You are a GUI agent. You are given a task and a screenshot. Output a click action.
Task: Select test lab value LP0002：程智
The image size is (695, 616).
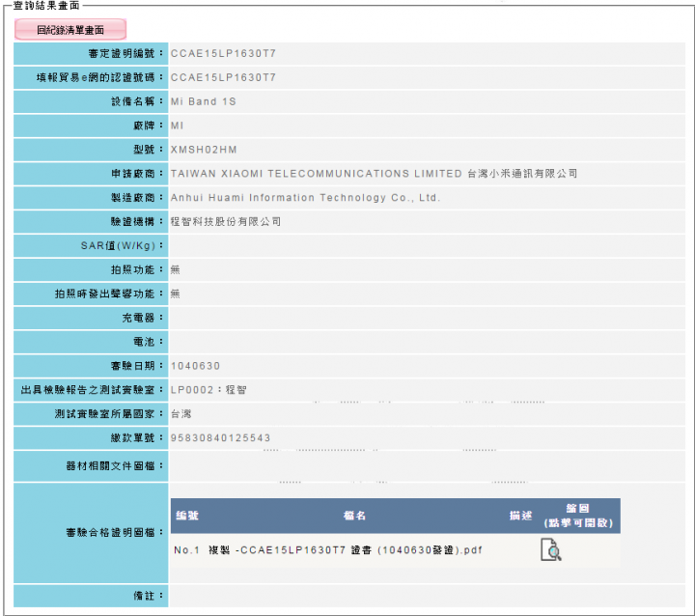point(208,390)
